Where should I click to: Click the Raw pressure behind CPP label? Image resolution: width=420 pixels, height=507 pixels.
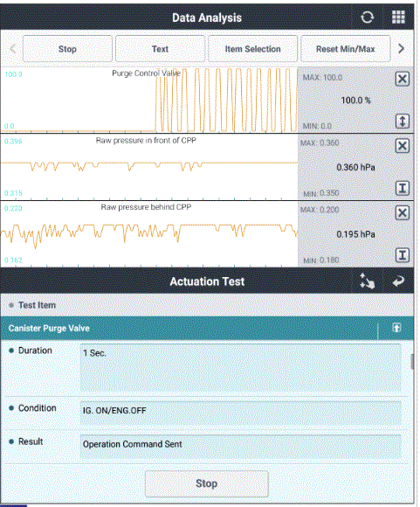tap(146, 207)
